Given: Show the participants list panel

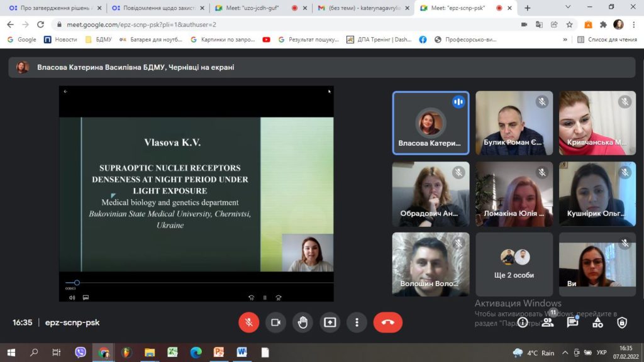Looking at the screenshot, I should point(548,322).
